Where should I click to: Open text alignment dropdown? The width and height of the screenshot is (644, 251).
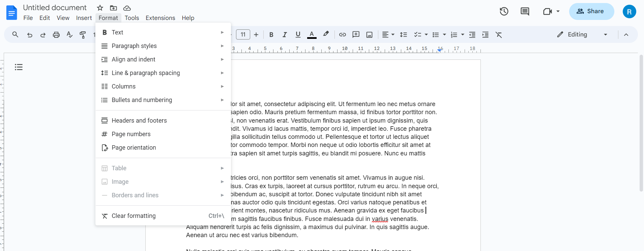(388, 34)
